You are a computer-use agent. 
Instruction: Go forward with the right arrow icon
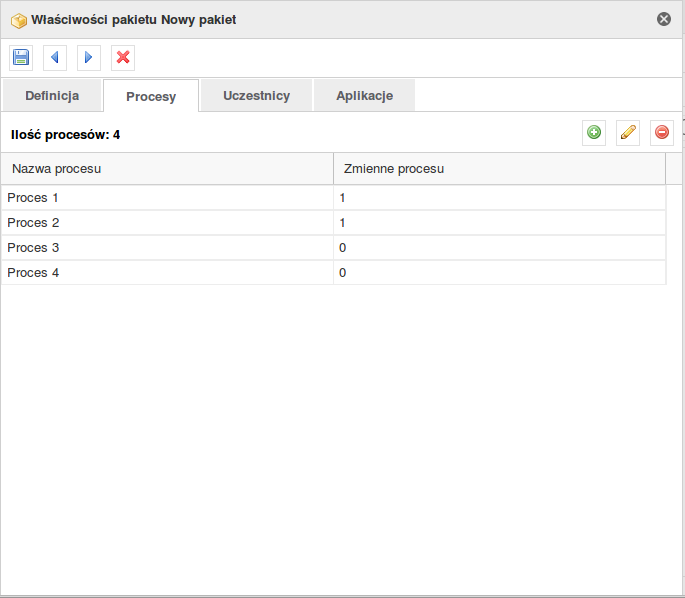89,58
